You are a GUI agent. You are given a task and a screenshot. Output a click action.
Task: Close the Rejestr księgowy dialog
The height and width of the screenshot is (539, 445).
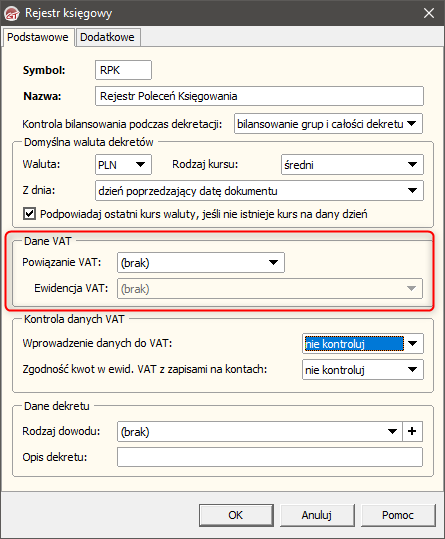coord(429,13)
